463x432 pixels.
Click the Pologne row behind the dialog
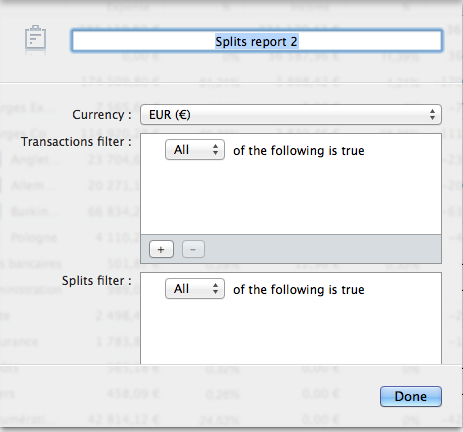click(34, 238)
